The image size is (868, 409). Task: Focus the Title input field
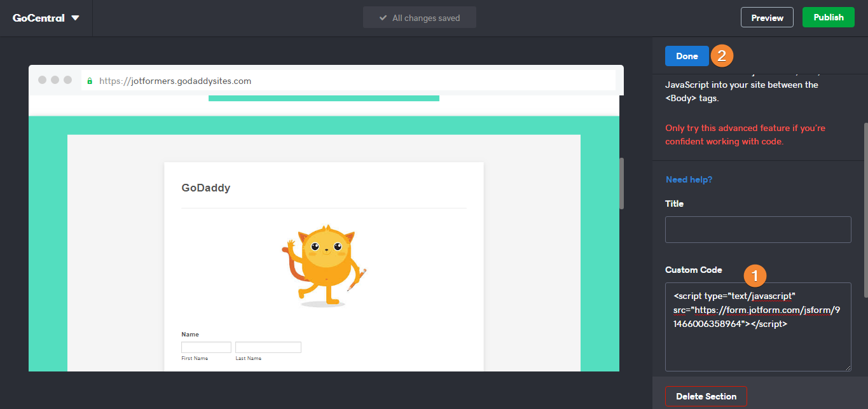tap(757, 229)
